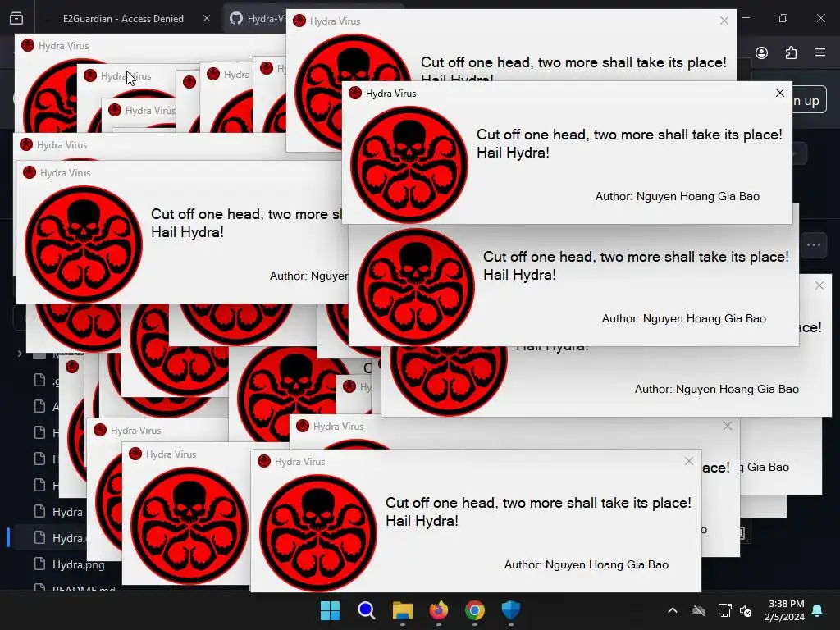Image resolution: width=840 pixels, height=630 pixels.
Task: Click the muted volume tray icon
Action: 745,610
